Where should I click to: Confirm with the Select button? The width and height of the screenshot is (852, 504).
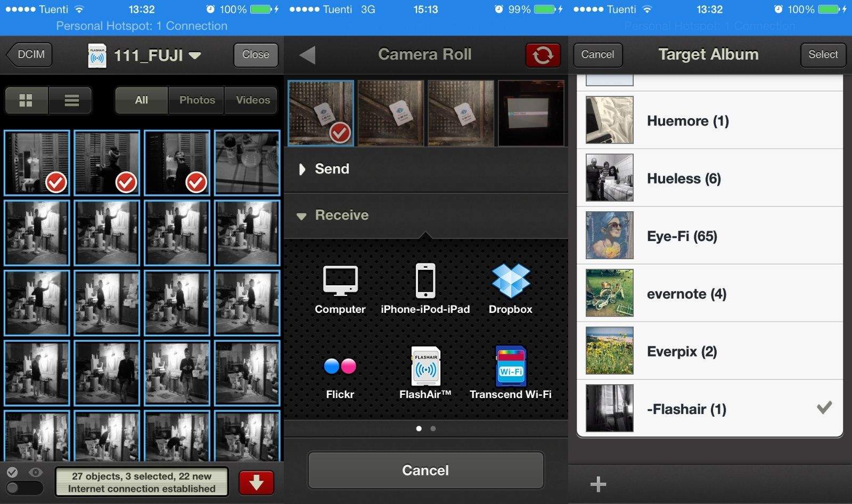[x=823, y=54]
